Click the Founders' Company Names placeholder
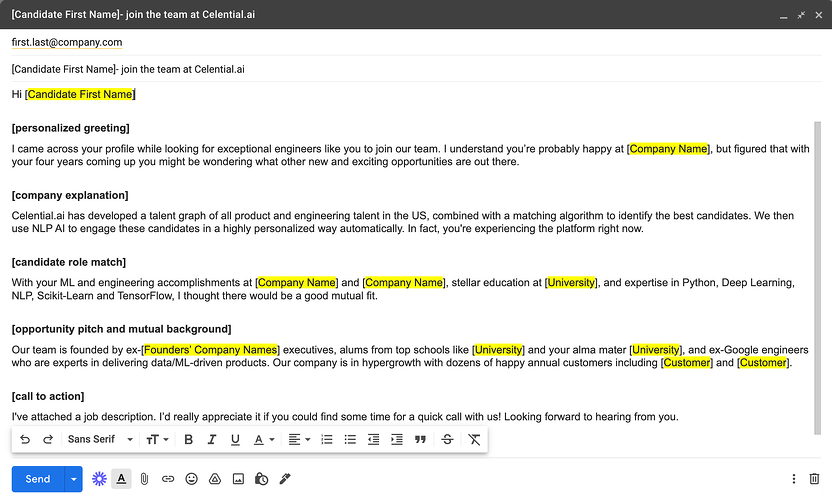Image resolution: width=832 pixels, height=500 pixels. (x=211, y=350)
